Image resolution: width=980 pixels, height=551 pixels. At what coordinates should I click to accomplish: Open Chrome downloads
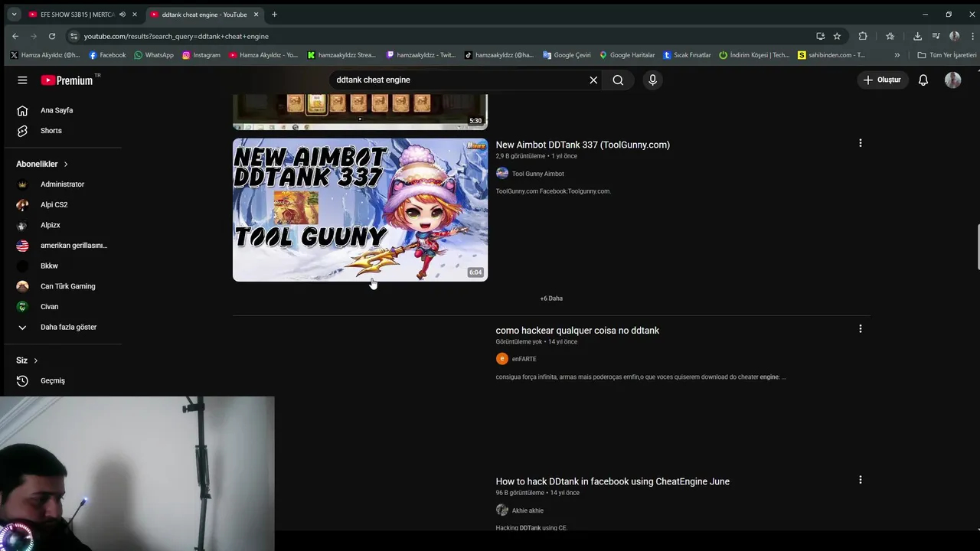click(x=917, y=36)
